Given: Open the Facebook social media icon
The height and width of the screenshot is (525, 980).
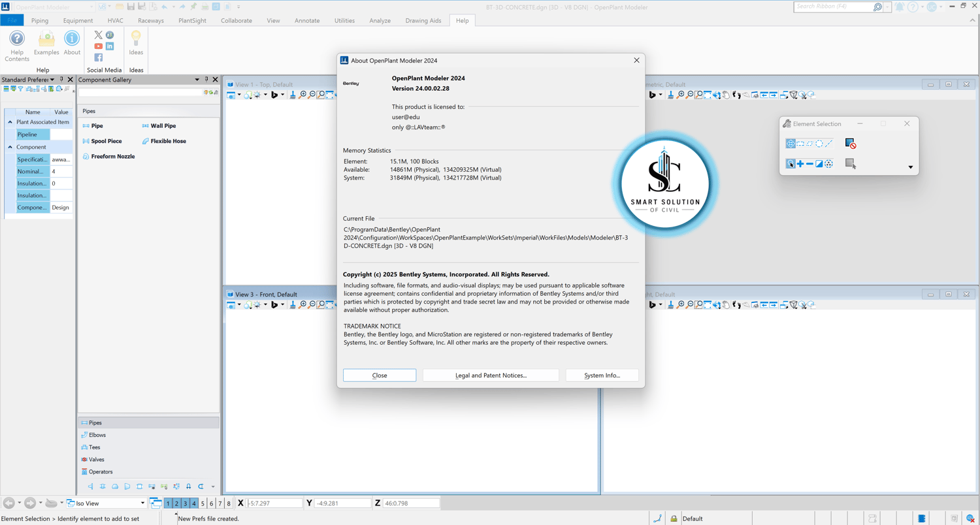Looking at the screenshot, I should pos(99,57).
